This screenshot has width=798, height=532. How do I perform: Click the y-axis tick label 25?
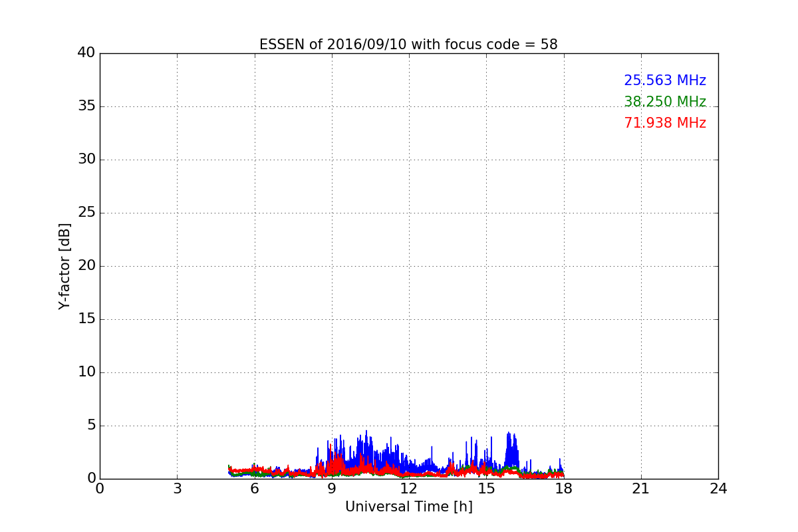86,213
